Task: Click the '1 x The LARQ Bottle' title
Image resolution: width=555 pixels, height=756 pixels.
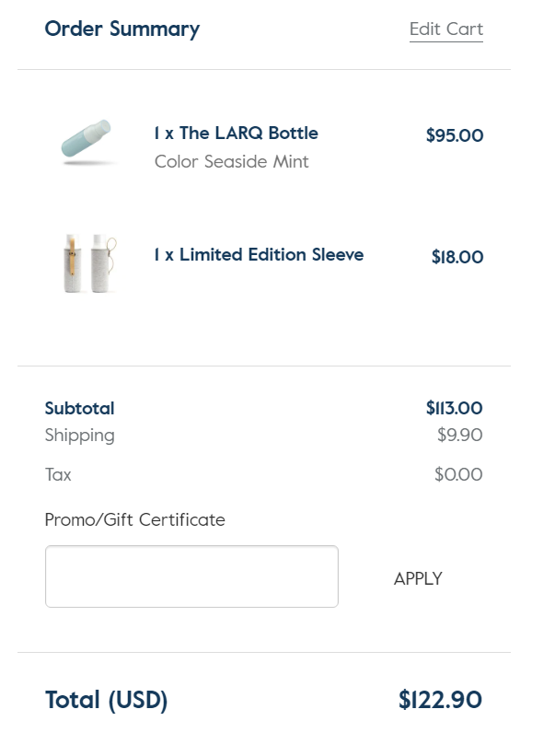Action: [x=236, y=134]
